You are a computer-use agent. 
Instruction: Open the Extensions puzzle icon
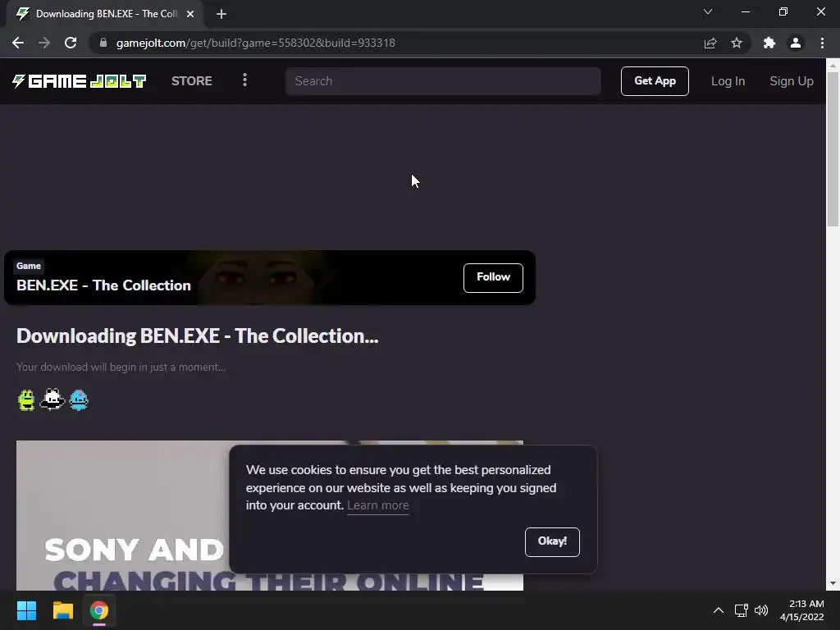(769, 43)
